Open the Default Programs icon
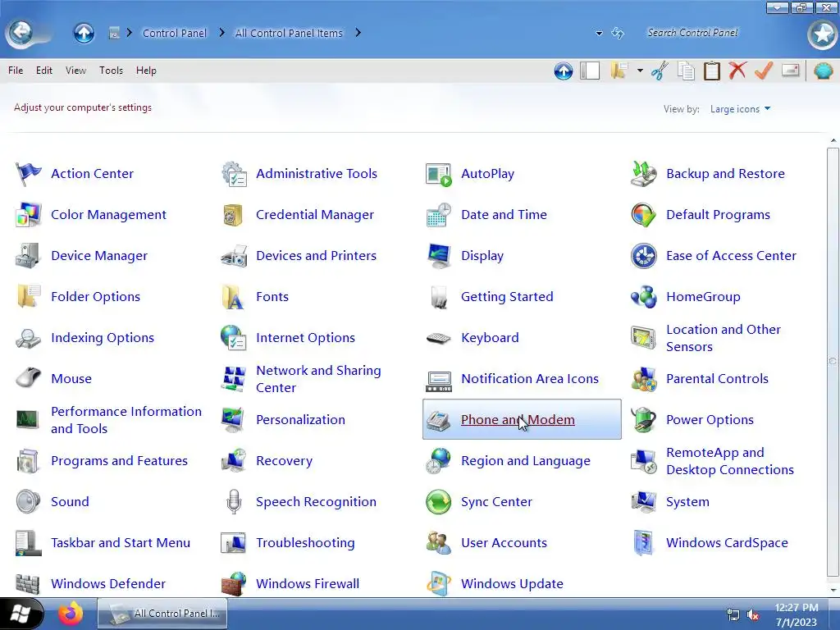Screen dimensions: 840x630 tap(643, 215)
